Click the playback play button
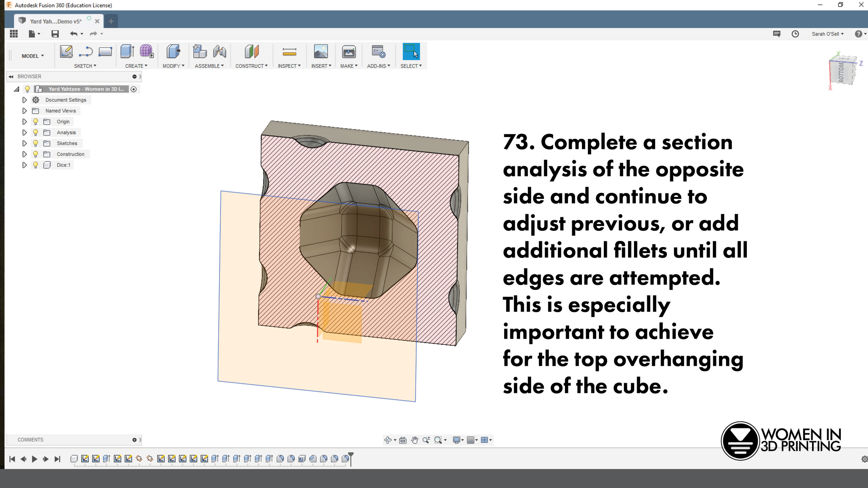Viewport: 868px width, 488px height. pyautogui.click(x=35, y=459)
